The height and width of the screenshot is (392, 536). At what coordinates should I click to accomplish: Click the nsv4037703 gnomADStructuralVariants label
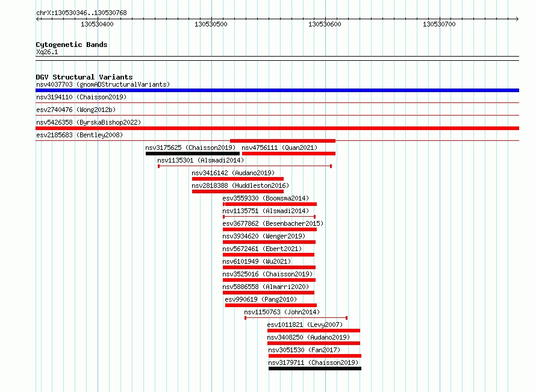[x=103, y=84]
